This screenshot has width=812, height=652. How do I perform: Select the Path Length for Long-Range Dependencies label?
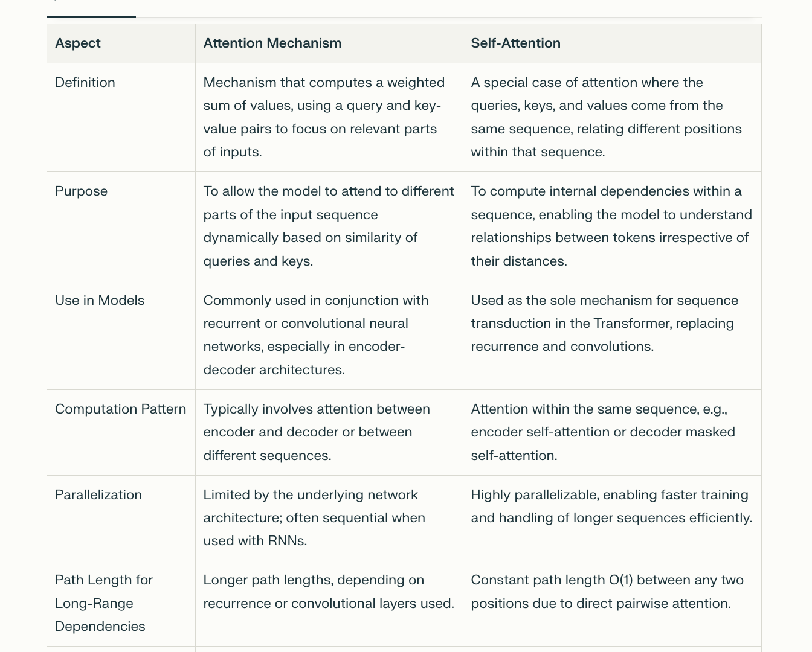click(104, 603)
